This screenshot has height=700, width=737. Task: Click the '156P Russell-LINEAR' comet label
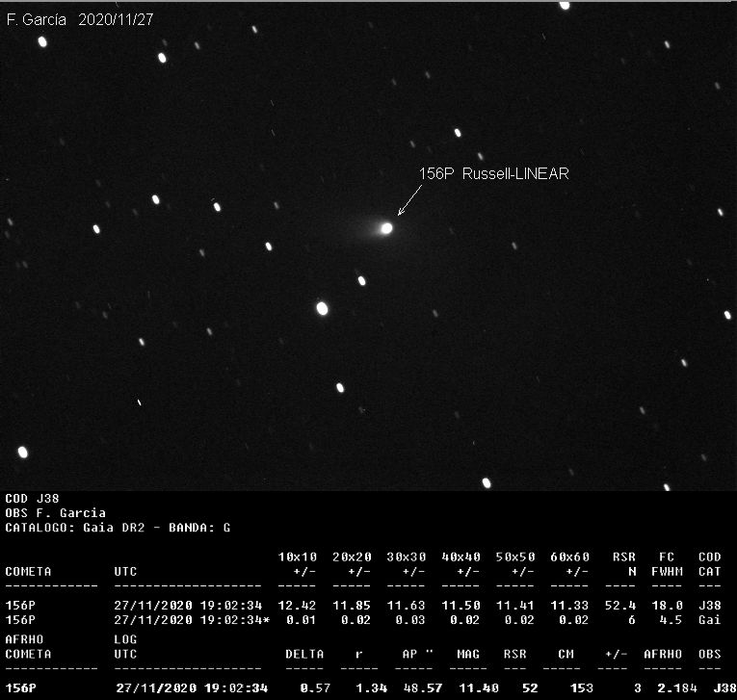pos(493,174)
